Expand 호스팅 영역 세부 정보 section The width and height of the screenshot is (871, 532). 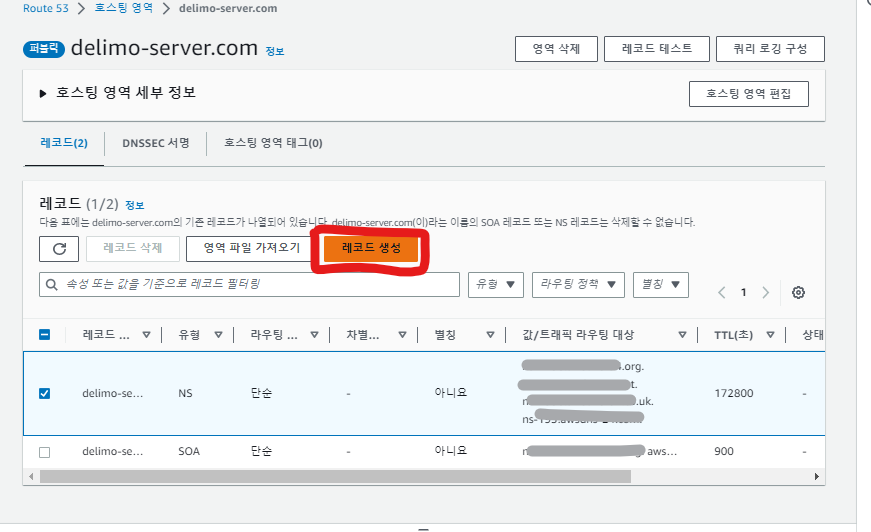(43, 93)
